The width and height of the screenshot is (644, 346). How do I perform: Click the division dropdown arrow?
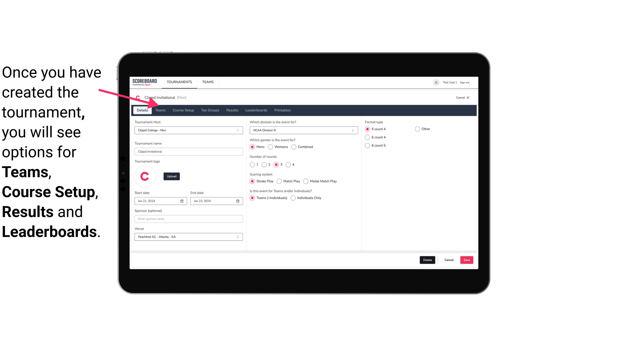point(351,130)
